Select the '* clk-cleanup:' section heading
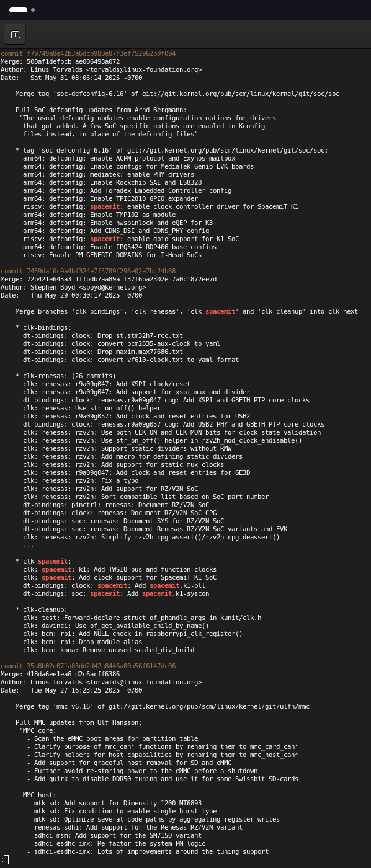 pyautogui.click(x=42, y=610)
